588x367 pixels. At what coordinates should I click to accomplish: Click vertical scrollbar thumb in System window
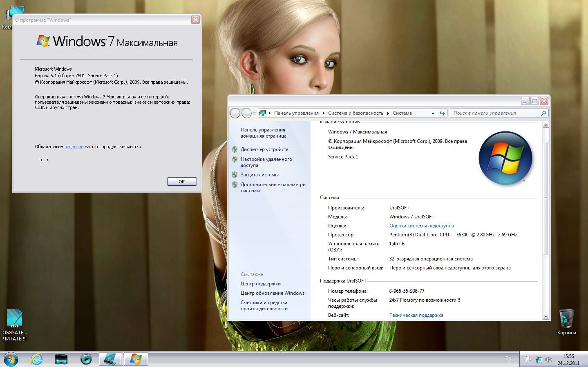546,198
